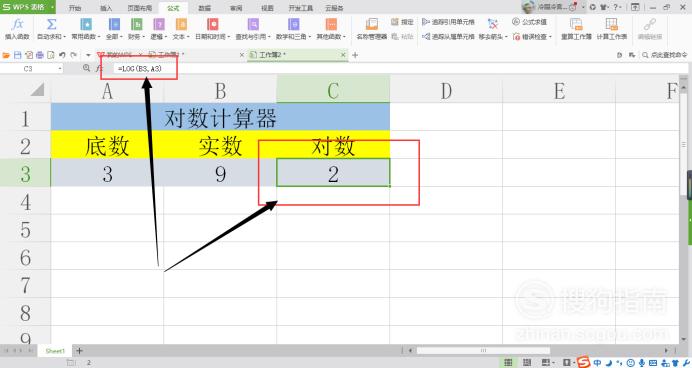The height and width of the screenshot is (368, 692).
Task: Expand the 错误检查 error checking dropdown
Action: pyautogui.click(x=550, y=37)
